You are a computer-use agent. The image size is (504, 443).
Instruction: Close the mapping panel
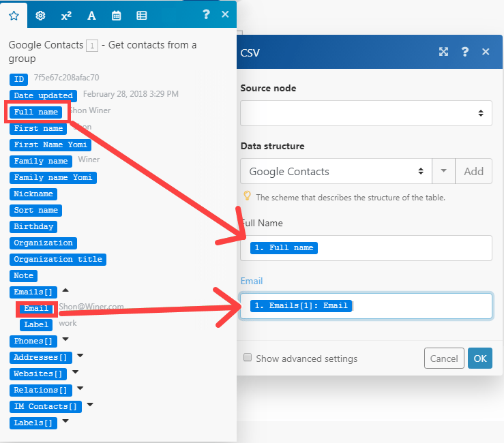click(225, 14)
